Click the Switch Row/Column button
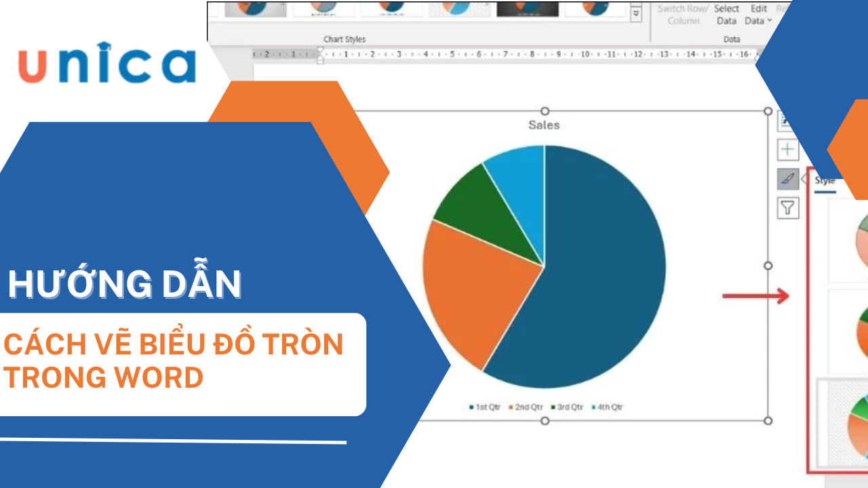This screenshot has width=868, height=488. click(x=683, y=14)
